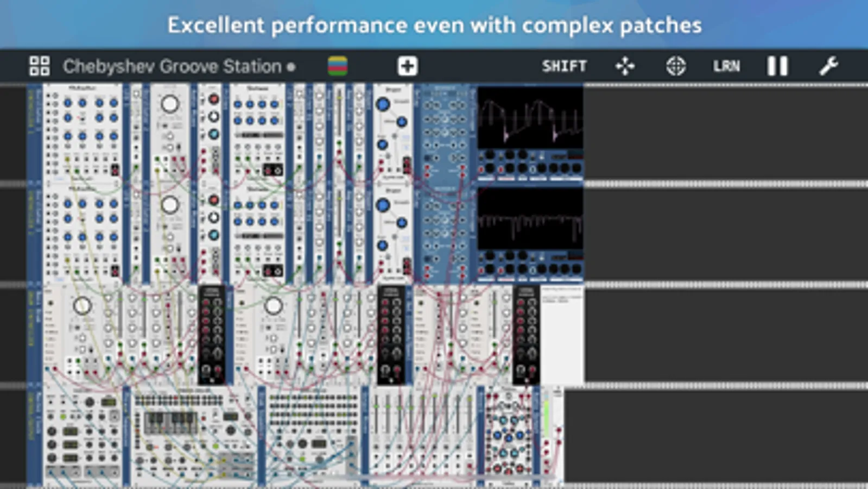Click the middle large white knob in third row

(273, 306)
